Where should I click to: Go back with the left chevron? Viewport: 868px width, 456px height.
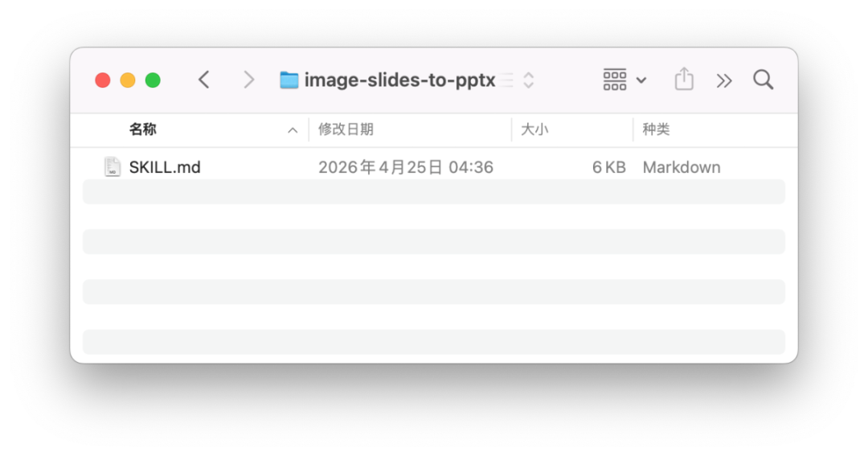(x=203, y=80)
